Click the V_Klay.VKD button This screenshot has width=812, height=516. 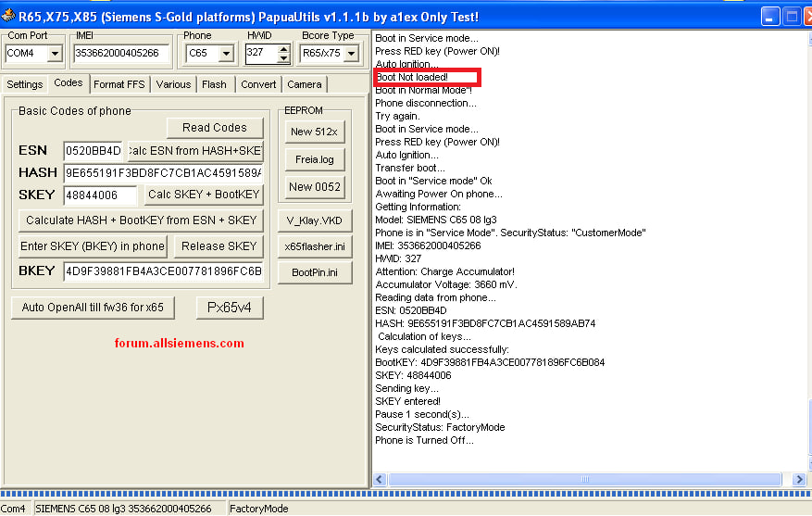click(315, 220)
